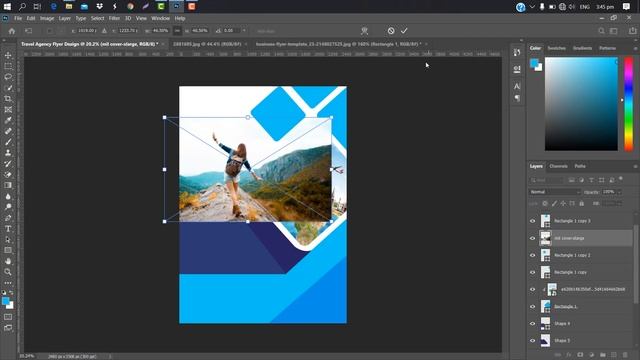Hide the Shape 3 layer

tap(533, 340)
